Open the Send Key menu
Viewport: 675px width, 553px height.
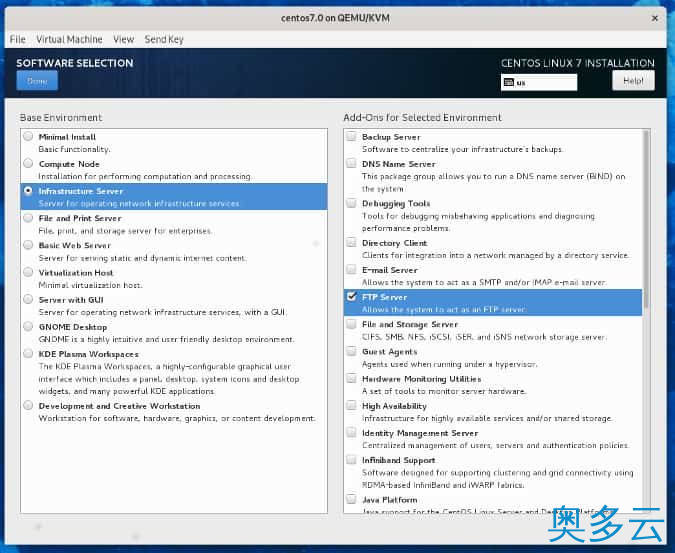click(x=164, y=39)
